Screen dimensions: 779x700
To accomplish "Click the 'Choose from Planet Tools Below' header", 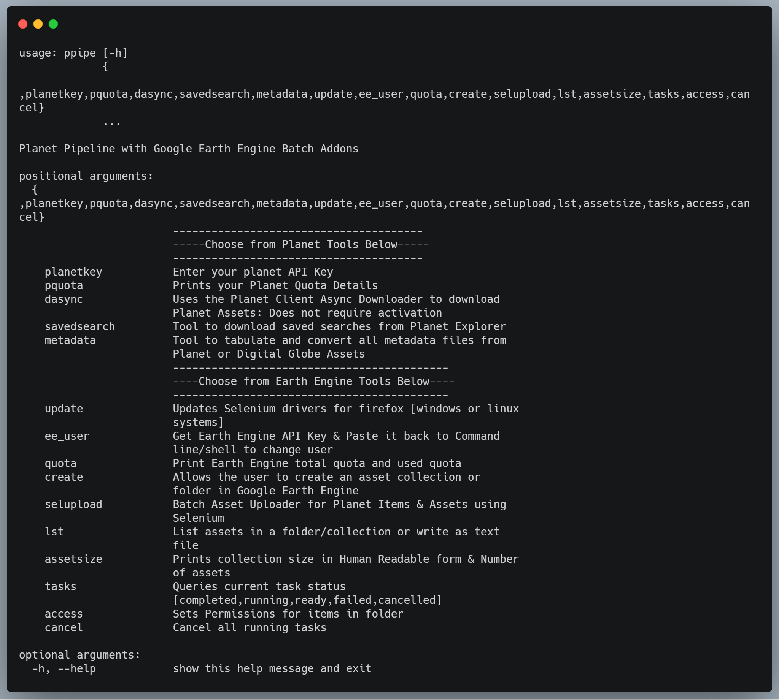I will pyautogui.click(x=300, y=245).
